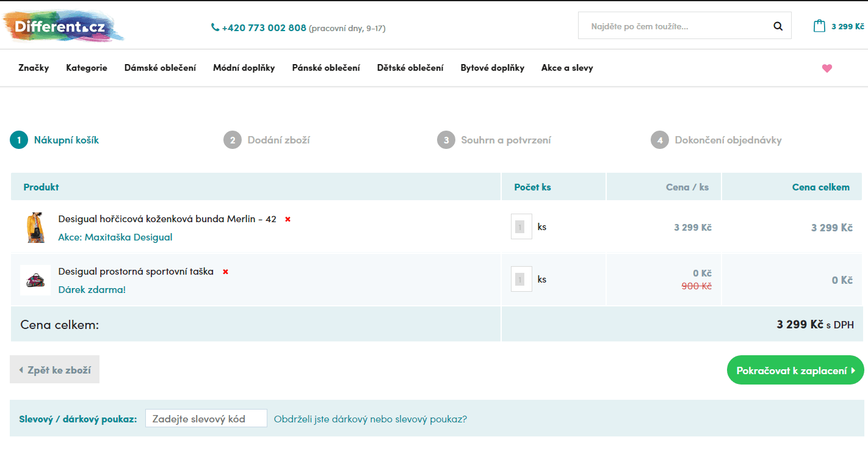The height and width of the screenshot is (459, 868).
Task: Open the Dětské oblečení menu
Action: coord(410,68)
